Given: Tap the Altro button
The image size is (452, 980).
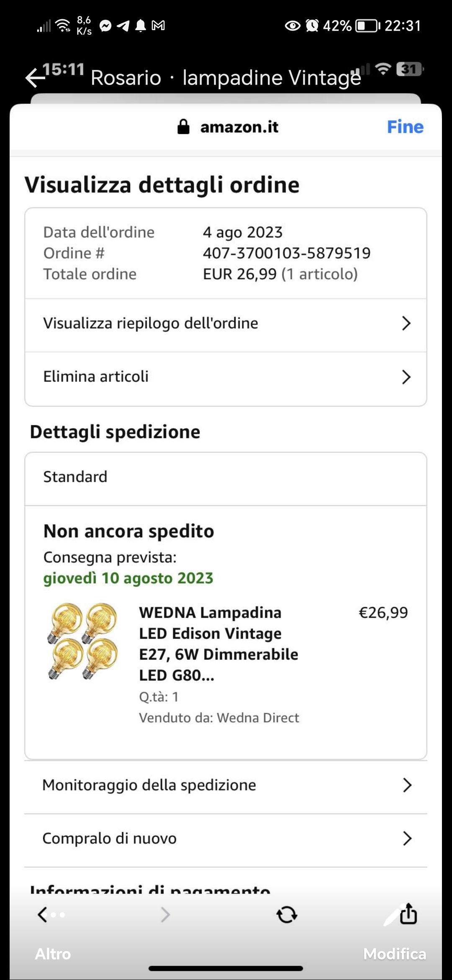Looking at the screenshot, I should [x=53, y=954].
